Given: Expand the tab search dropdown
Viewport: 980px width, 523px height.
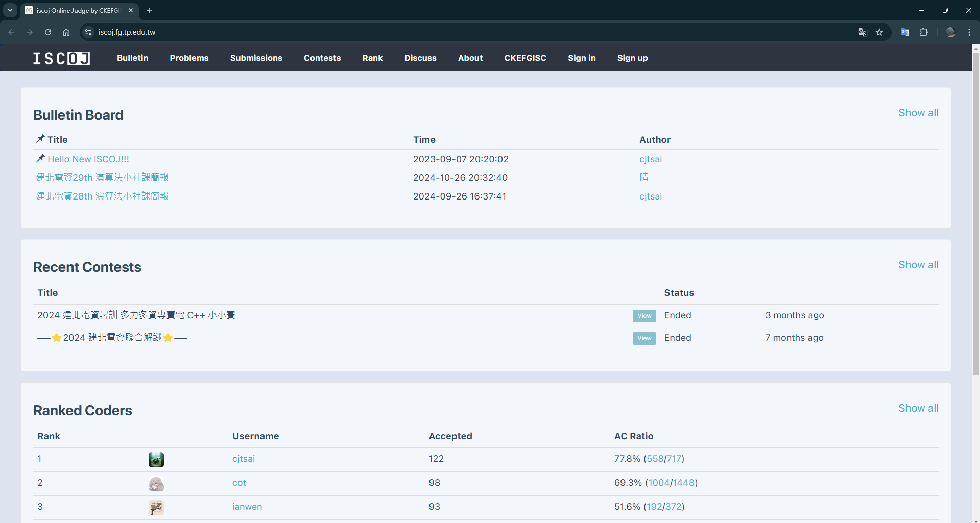Looking at the screenshot, I should coord(10,10).
